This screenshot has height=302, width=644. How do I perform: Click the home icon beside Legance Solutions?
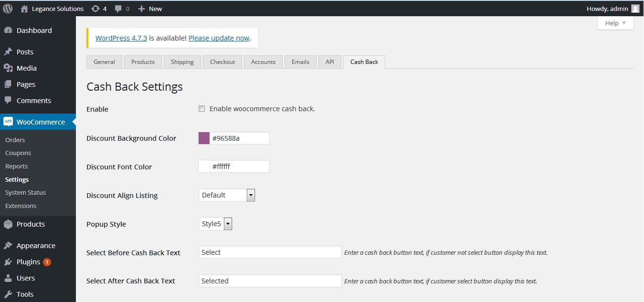coord(24,9)
